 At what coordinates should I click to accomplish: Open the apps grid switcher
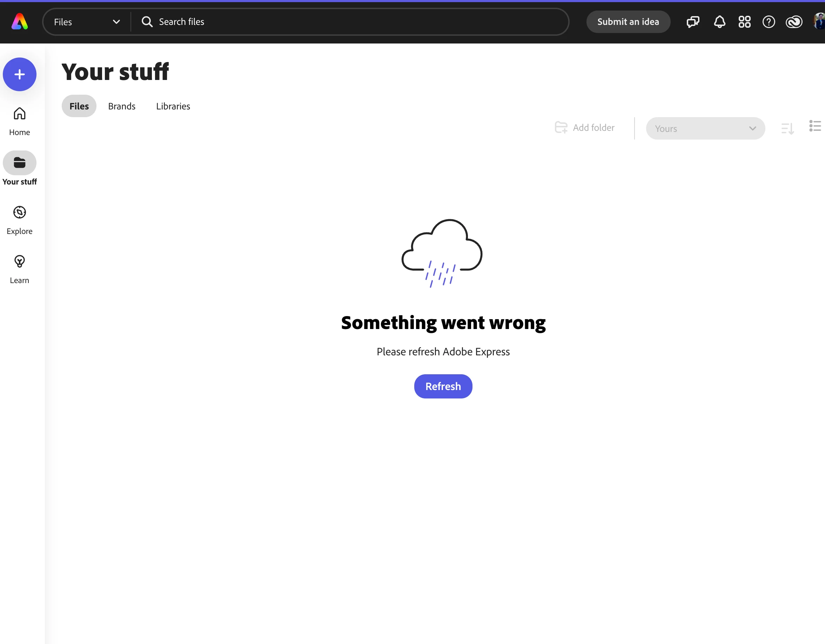click(x=744, y=22)
